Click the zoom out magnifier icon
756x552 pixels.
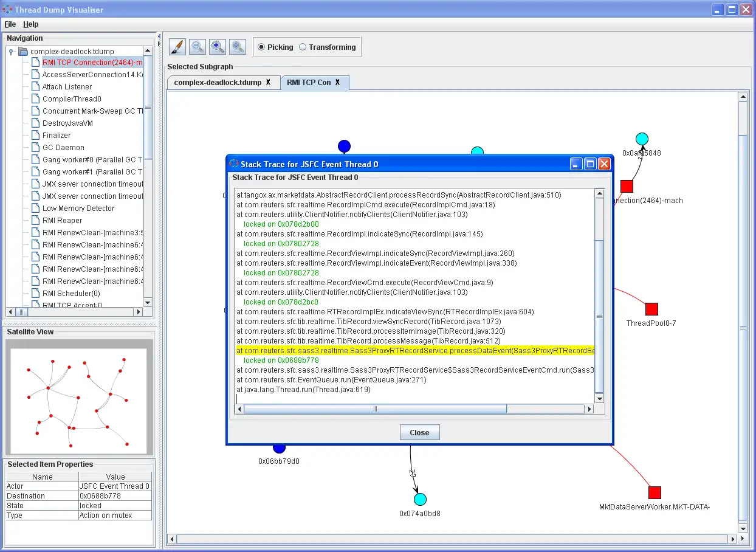tap(198, 47)
